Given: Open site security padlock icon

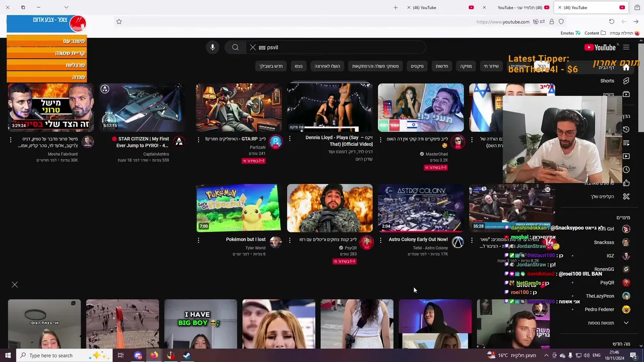Looking at the screenshot, I should tap(551, 22).
